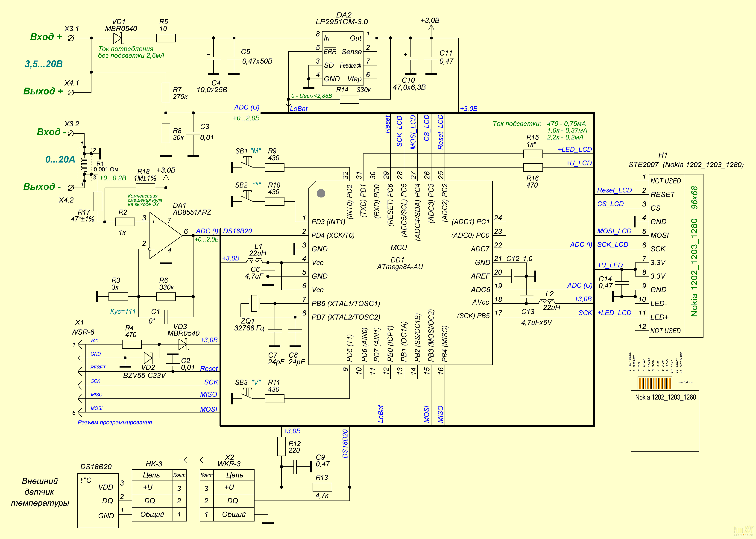Click the 'R5' resistor label

click(x=164, y=22)
